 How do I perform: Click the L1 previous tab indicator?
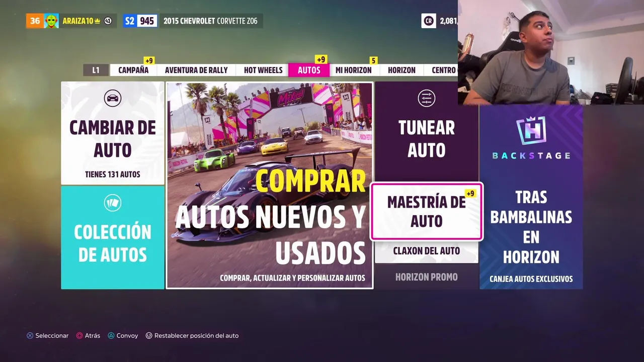[96, 70]
